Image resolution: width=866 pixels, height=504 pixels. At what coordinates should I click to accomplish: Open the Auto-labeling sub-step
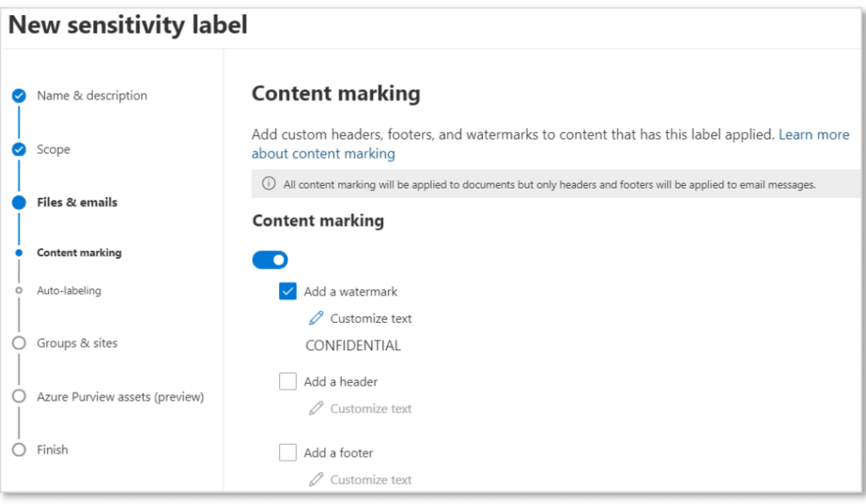69,290
